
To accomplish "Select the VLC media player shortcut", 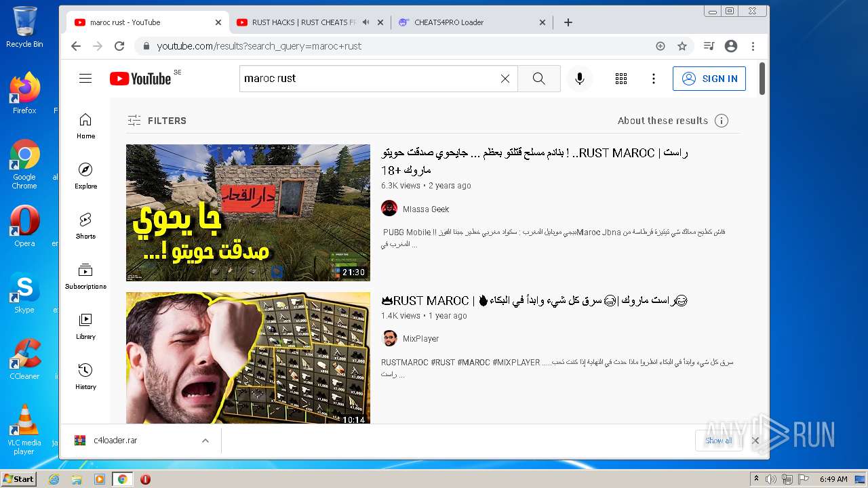I will click(24, 430).
